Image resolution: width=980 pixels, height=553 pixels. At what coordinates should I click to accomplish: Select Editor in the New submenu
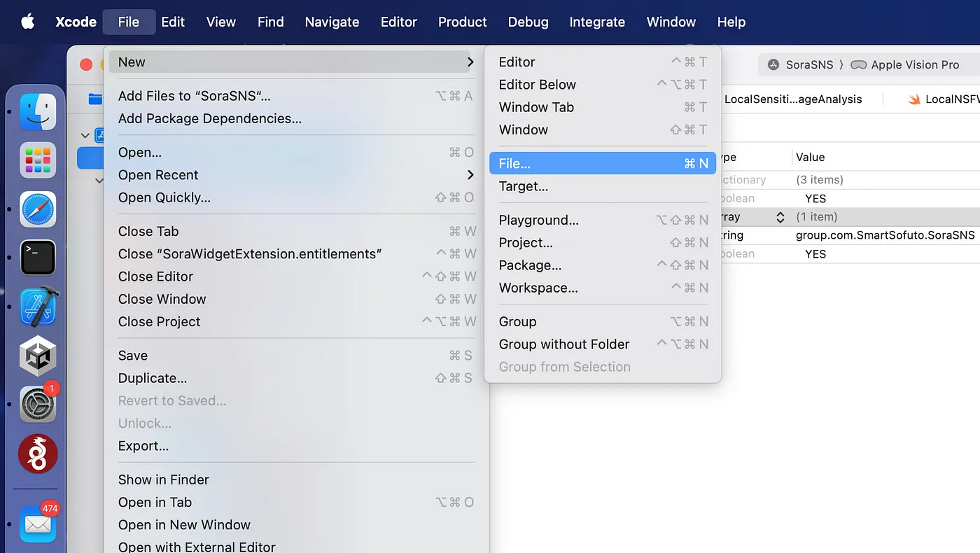[x=603, y=62]
